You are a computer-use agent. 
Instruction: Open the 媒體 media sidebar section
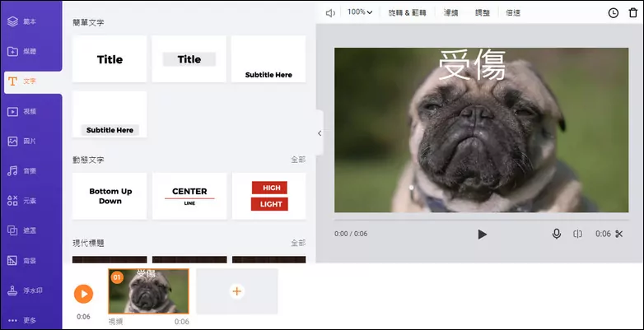point(22,52)
